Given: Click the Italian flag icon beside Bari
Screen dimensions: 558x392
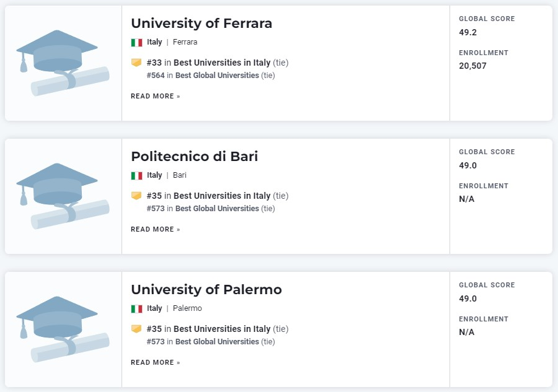Looking at the screenshot, I should click(136, 176).
